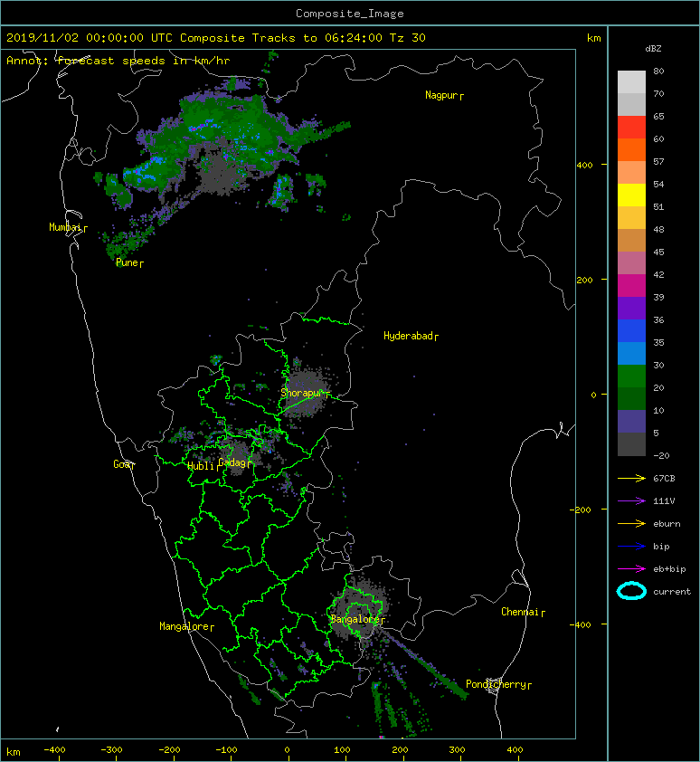Click the 'Annot: forecast speeds in km/hr' text
This screenshot has height=762, width=700.
118,61
